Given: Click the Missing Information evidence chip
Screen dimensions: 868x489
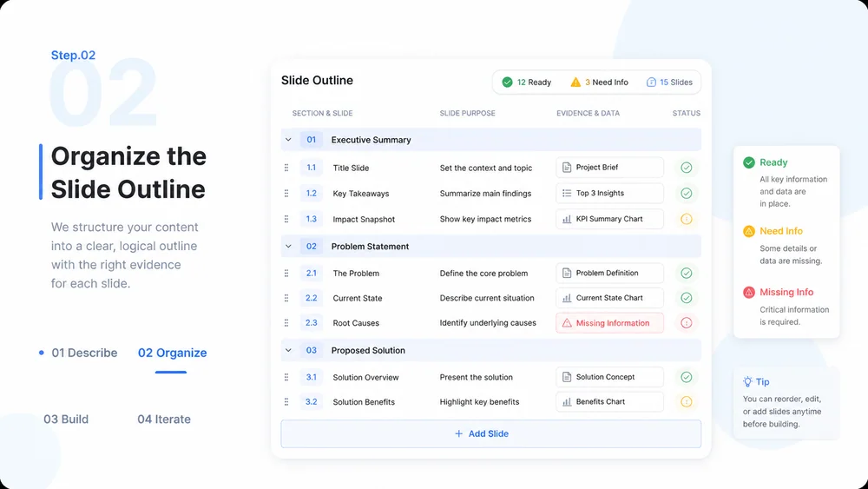Looking at the screenshot, I should pyautogui.click(x=609, y=323).
